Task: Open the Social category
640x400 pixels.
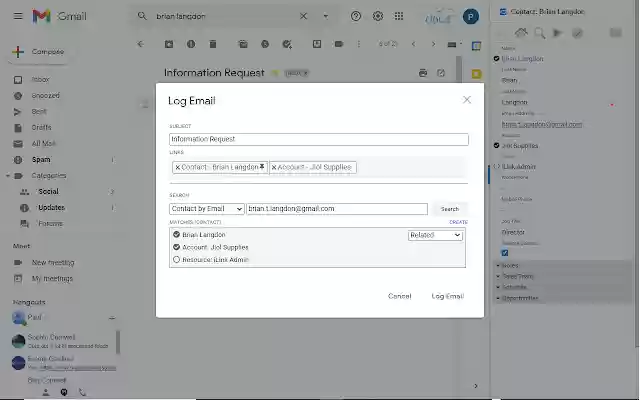Action: [x=48, y=191]
